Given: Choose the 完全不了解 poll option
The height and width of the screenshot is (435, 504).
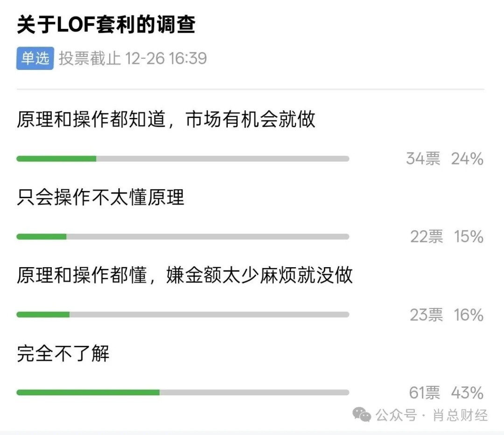Looking at the screenshot, I should tap(63, 353).
